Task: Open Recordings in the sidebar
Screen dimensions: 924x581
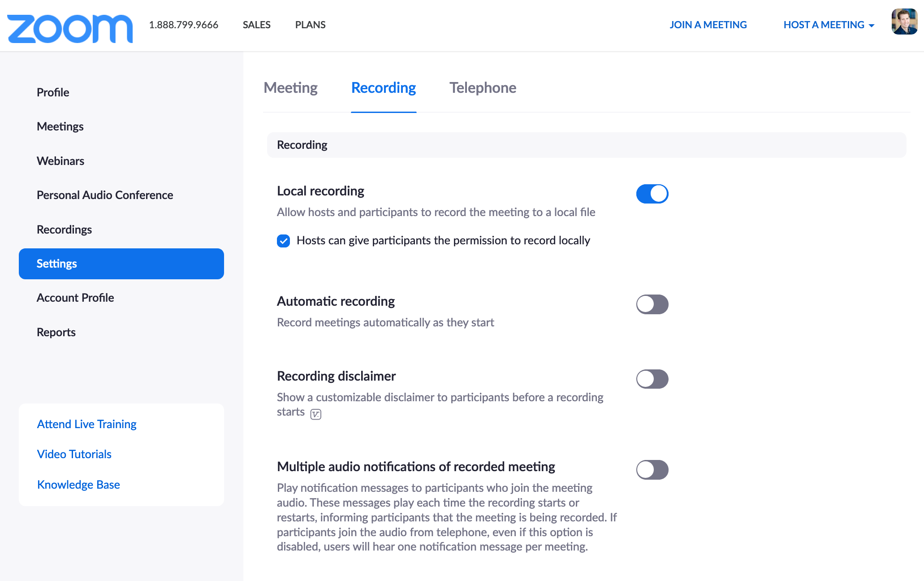Action: click(x=64, y=230)
